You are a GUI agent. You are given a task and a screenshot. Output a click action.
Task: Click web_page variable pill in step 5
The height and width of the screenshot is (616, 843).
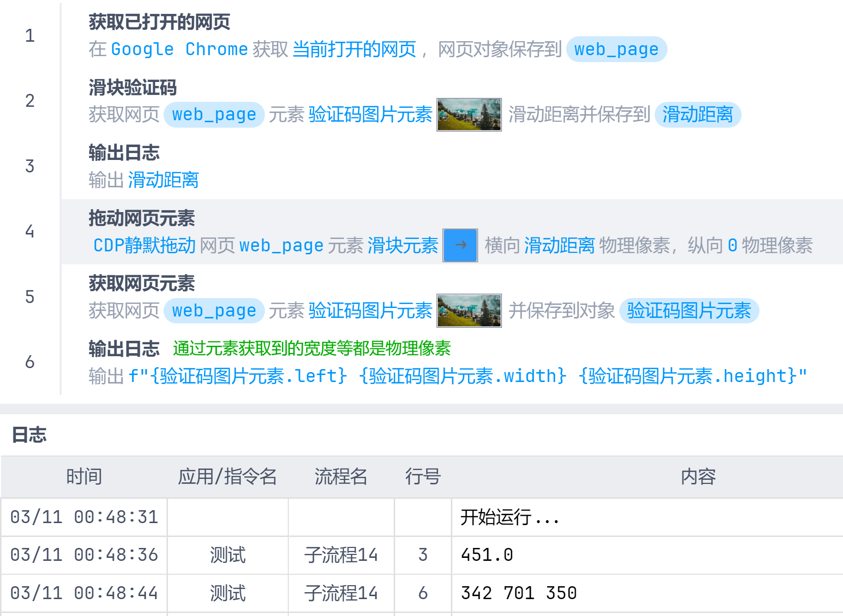[x=214, y=310]
